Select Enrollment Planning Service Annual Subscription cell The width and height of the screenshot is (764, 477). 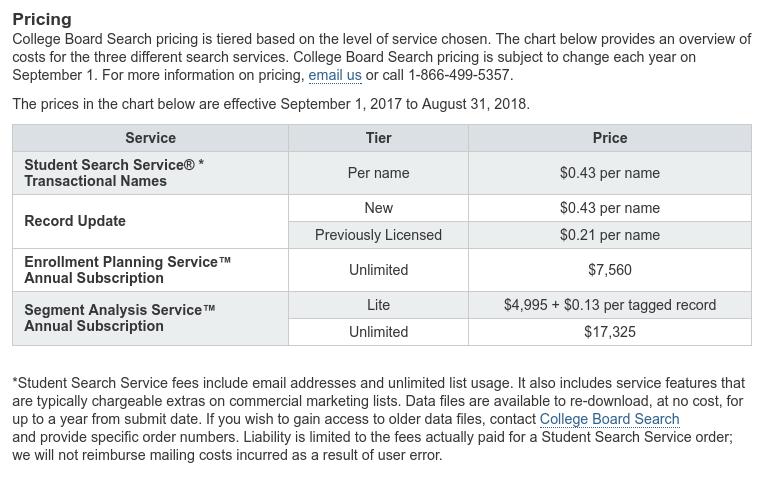[x=151, y=270]
